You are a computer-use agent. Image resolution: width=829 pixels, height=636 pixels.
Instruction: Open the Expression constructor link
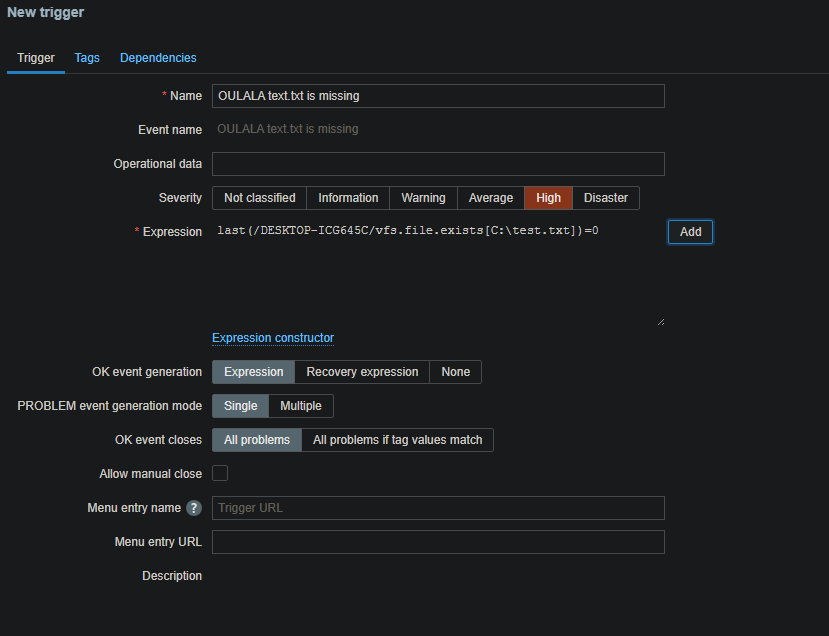[273, 338]
